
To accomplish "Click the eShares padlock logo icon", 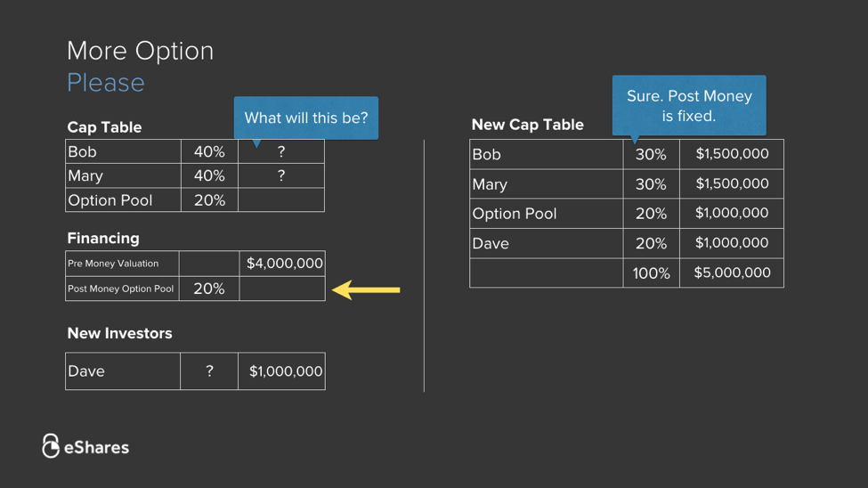I will click(x=51, y=446).
